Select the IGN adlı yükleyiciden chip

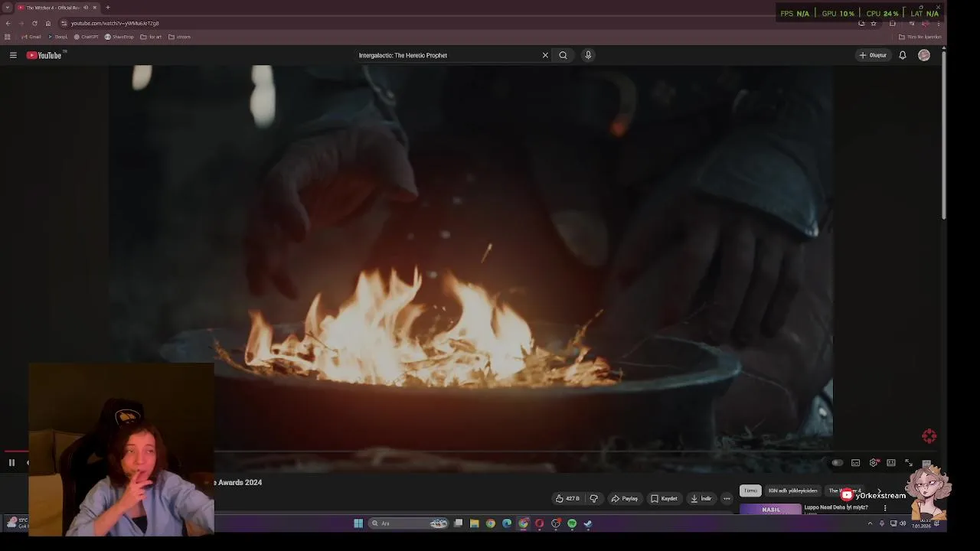coord(793,491)
